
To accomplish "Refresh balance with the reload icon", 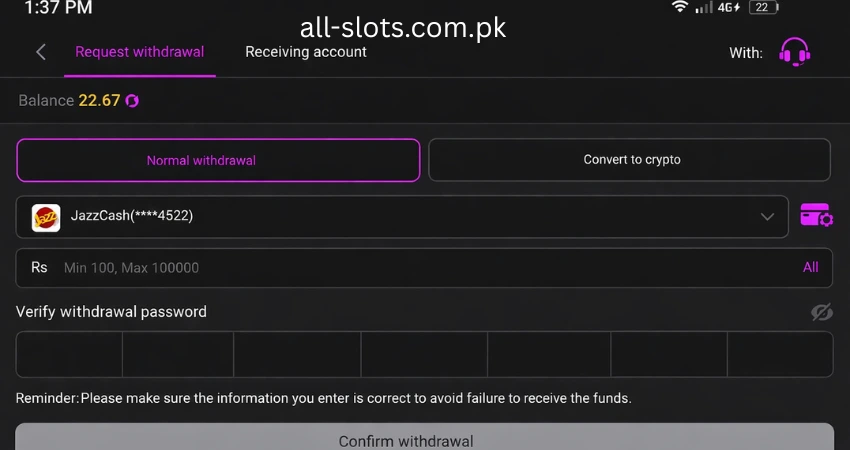I will coord(132,101).
